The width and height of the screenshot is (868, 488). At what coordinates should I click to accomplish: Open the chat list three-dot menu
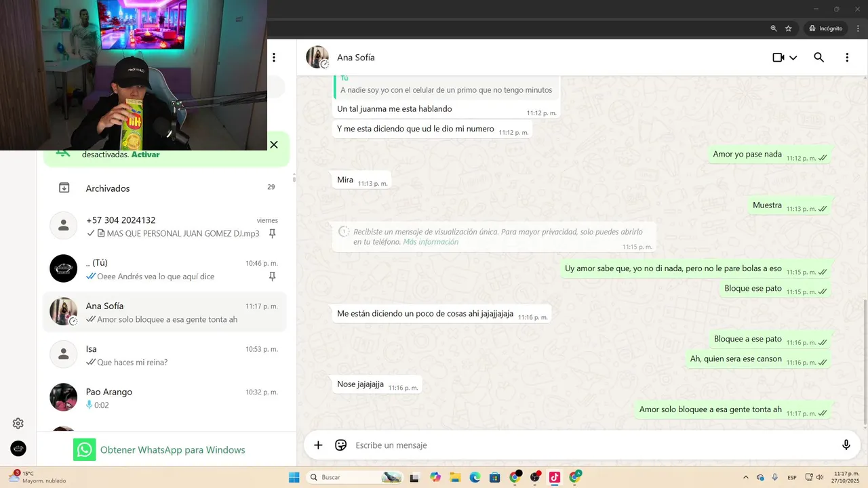tap(274, 58)
